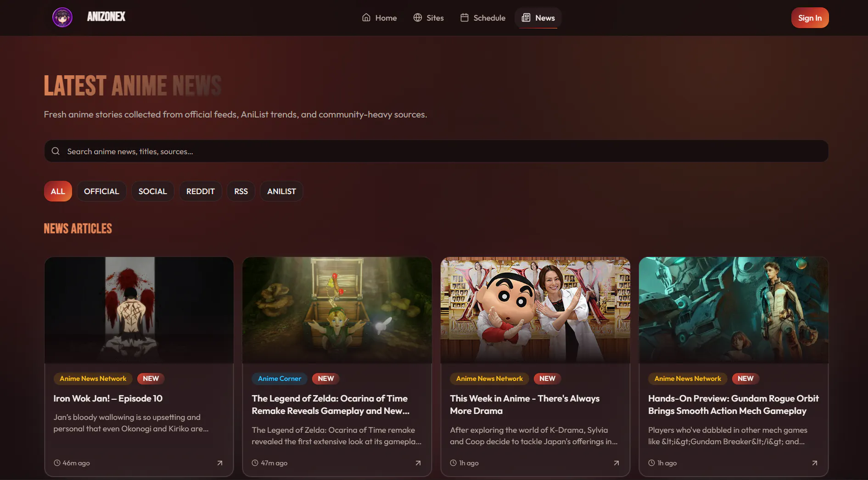Screen dimensions: 868x480
Task: Open Hands-On Preview Gundam headline
Action: tap(734, 405)
